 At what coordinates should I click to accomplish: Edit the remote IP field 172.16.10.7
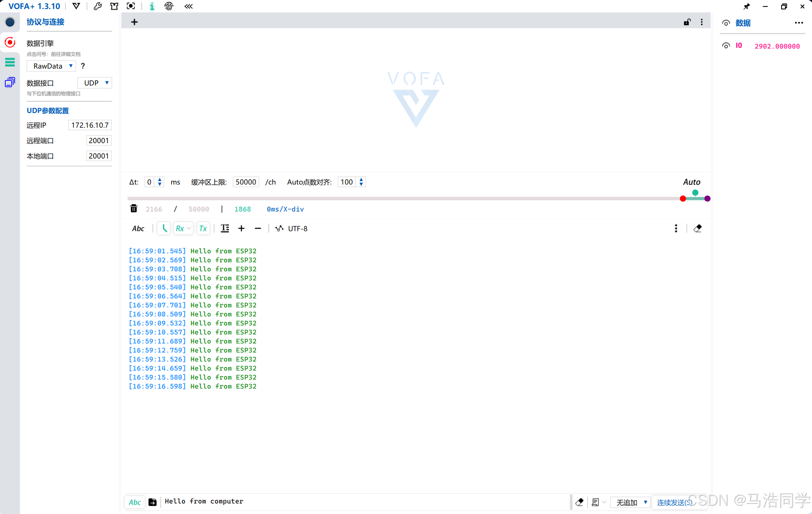(90, 125)
